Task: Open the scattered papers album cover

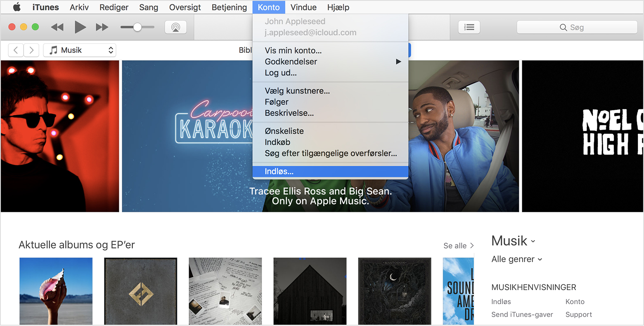Action: coord(225,291)
